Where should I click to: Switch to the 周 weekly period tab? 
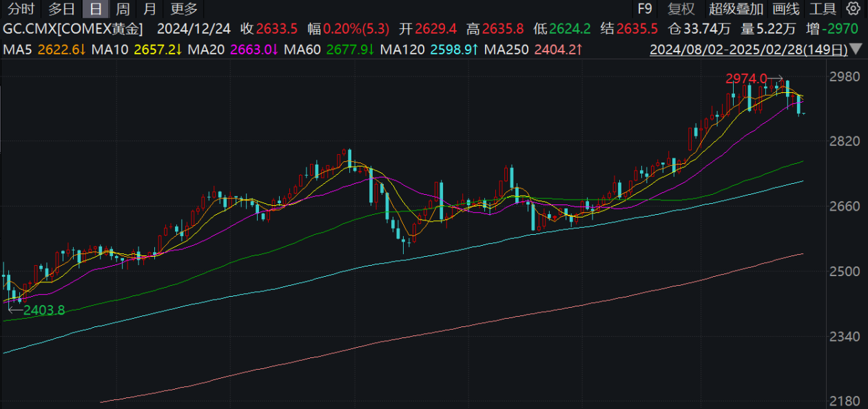(122, 9)
